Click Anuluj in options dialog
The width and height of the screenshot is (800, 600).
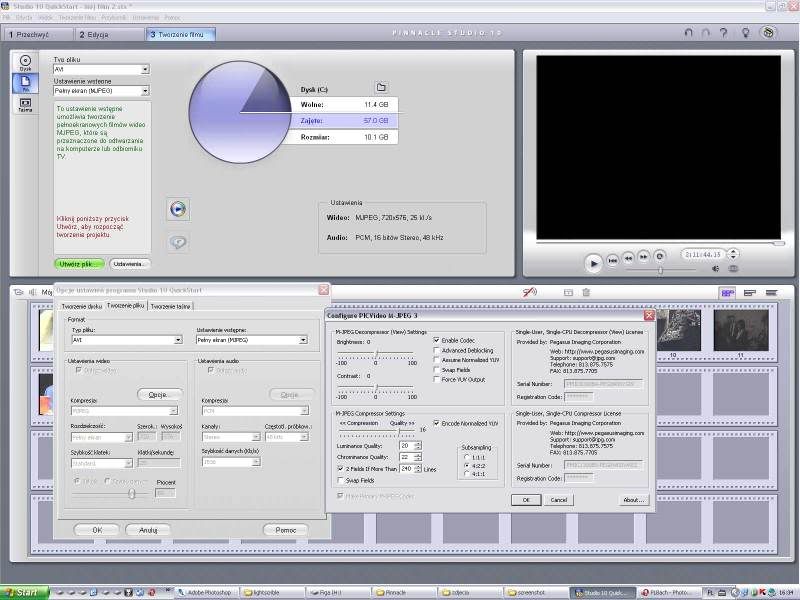[x=148, y=530]
